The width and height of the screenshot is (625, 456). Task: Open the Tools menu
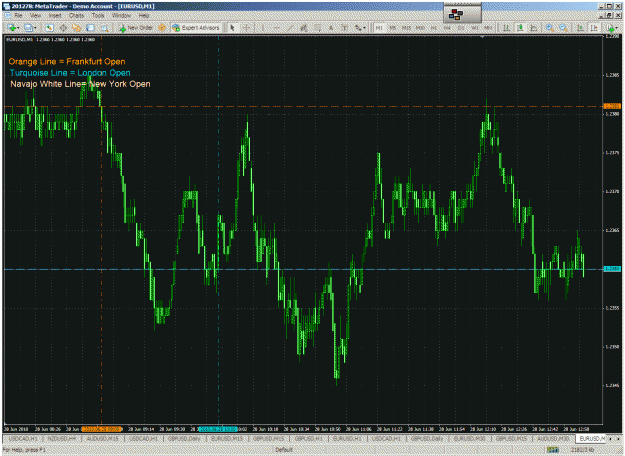[x=98, y=16]
